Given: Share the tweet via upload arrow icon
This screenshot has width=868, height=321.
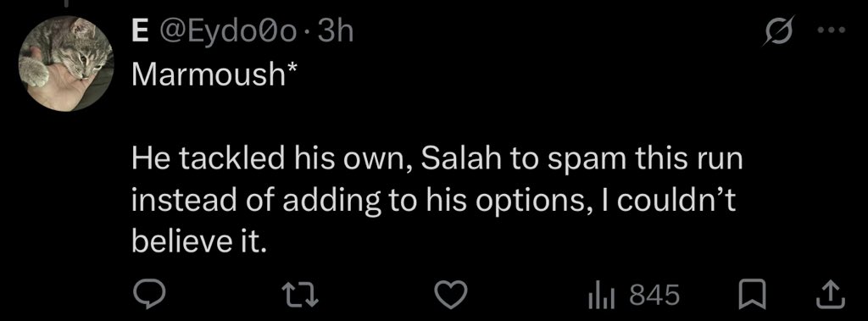Looking at the screenshot, I should 832,295.
